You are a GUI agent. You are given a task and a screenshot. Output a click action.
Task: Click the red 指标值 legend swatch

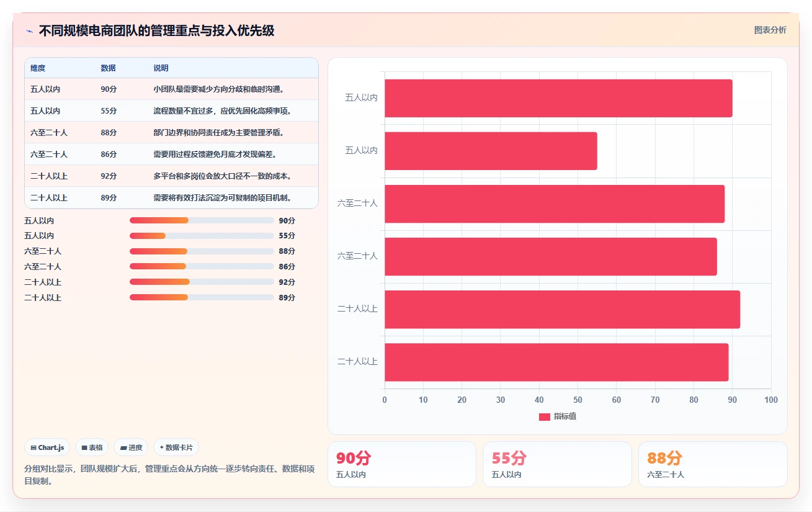tap(544, 416)
